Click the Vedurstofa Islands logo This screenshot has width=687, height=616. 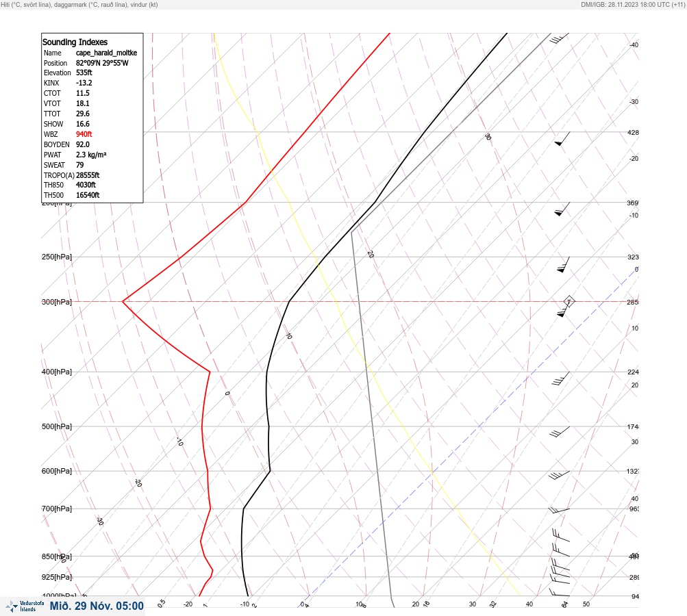[x=25, y=606]
